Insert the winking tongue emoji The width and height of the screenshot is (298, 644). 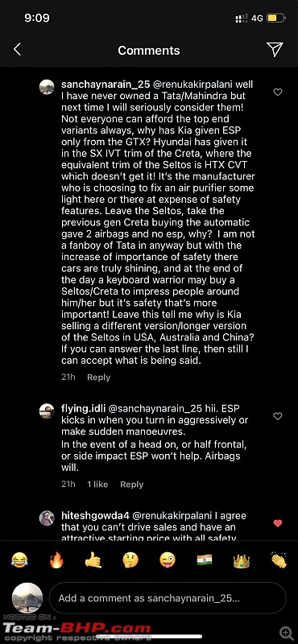point(168,559)
